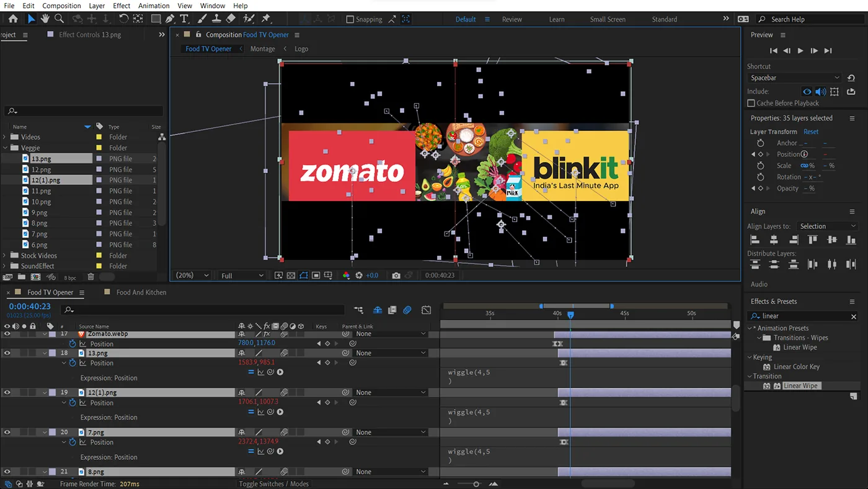868x489 pixels.
Task: Open the Animation menu
Action: coord(154,6)
